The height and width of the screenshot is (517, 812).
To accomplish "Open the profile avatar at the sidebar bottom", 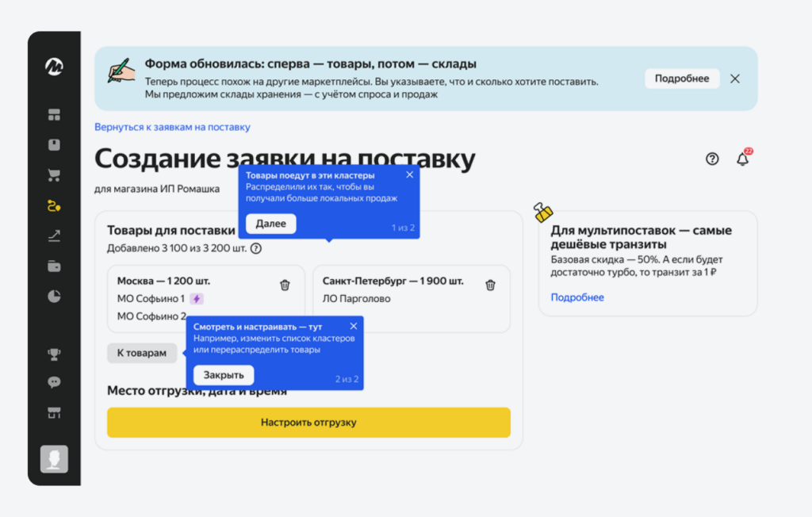I will [x=54, y=458].
